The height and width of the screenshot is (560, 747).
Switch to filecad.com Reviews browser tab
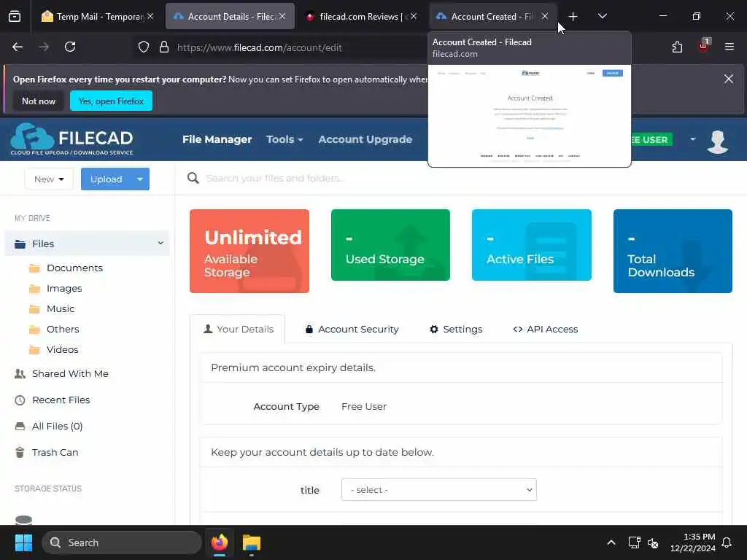360,16
